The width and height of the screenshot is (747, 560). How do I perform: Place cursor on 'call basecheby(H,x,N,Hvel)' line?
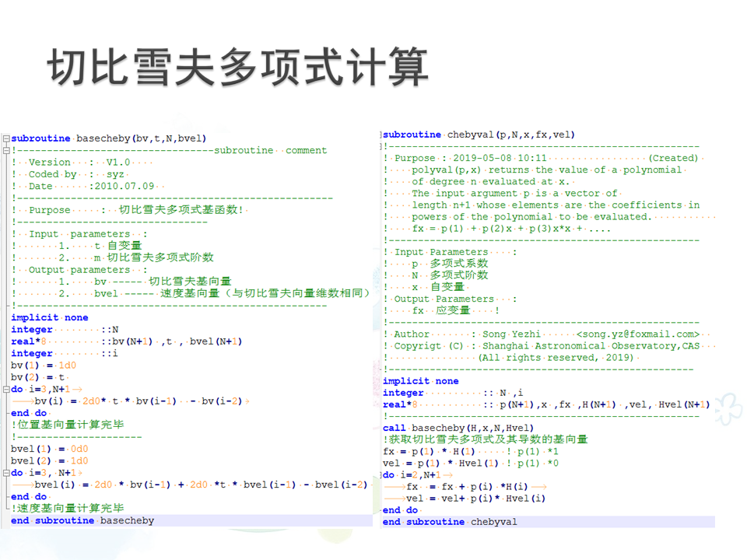[458, 428]
